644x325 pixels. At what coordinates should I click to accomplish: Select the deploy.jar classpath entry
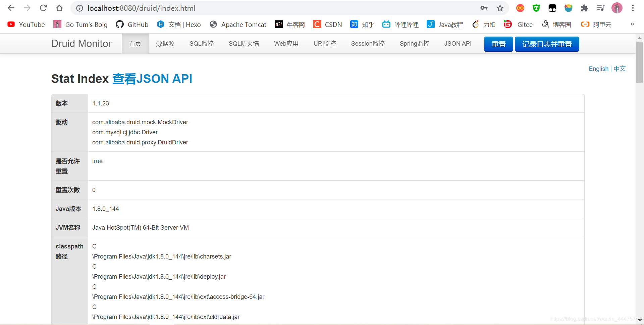coord(159,277)
